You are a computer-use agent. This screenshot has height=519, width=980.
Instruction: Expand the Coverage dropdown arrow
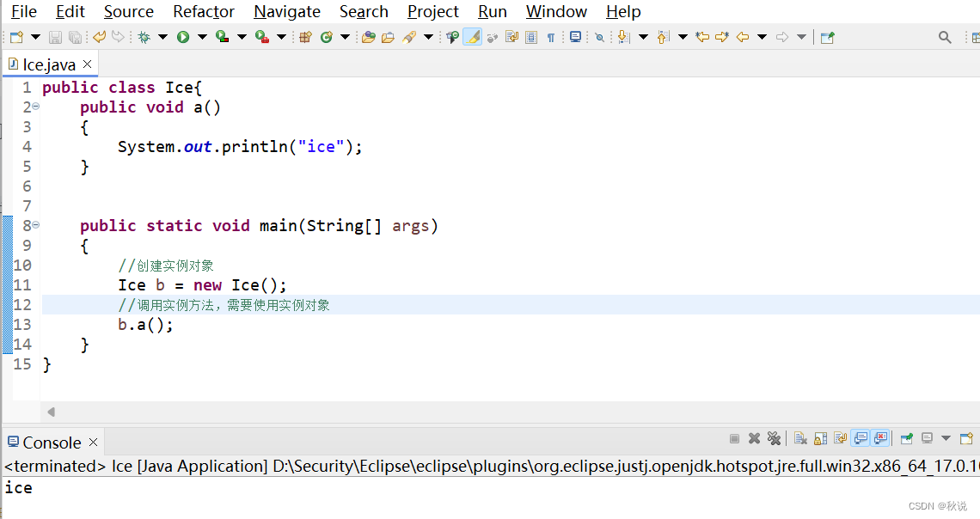coord(242,38)
